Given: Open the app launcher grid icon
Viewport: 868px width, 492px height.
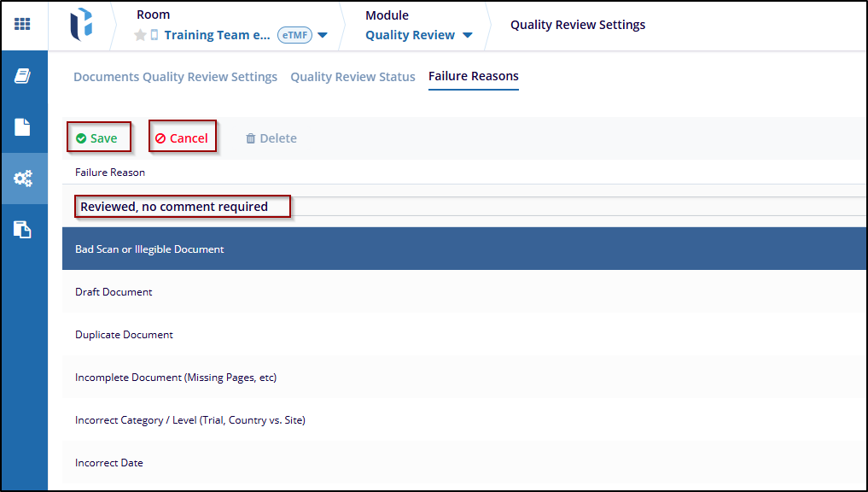Looking at the screenshot, I should [22, 24].
